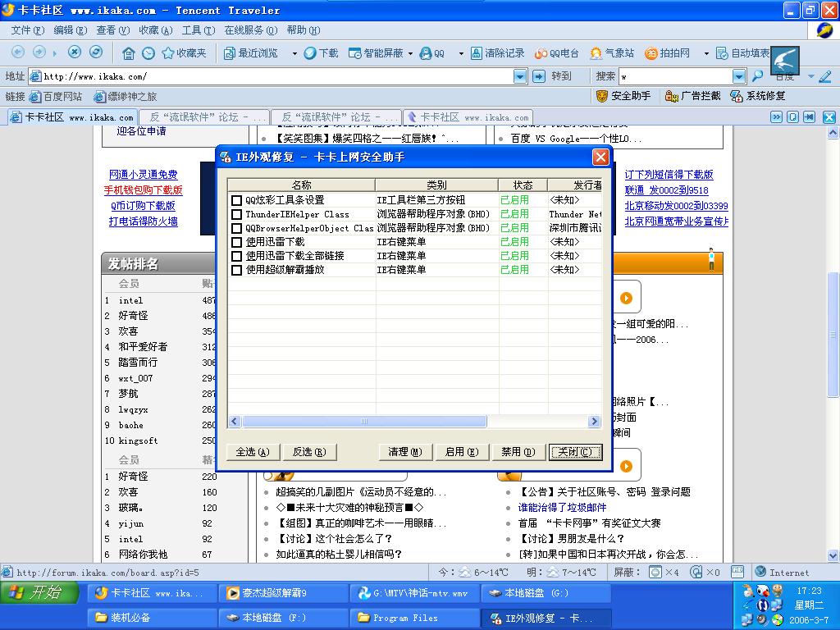Expand the search engine 百度 dropdown arrow
Image resolution: width=840 pixels, height=630 pixels.
point(810,76)
